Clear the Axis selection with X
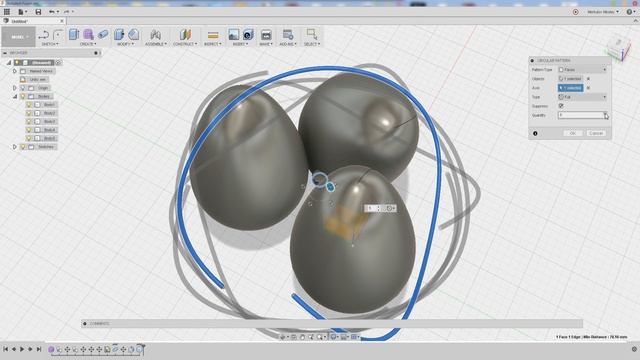 (x=588, y=88)
